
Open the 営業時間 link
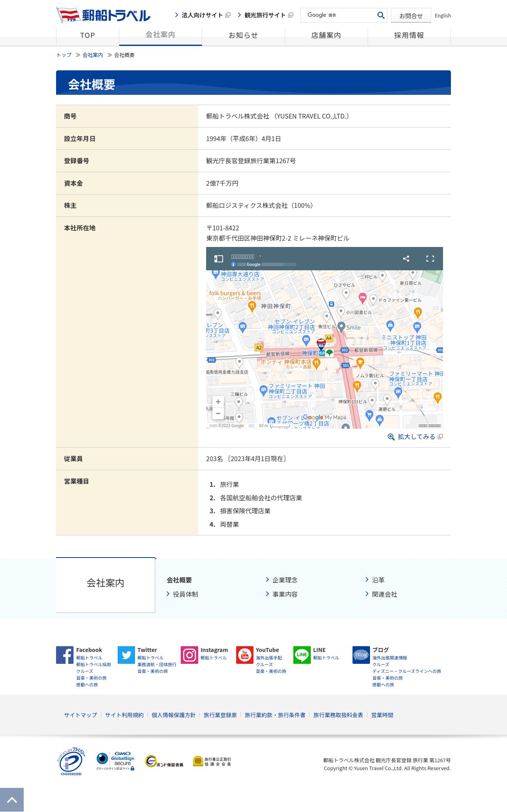click(x=382, y=715)
